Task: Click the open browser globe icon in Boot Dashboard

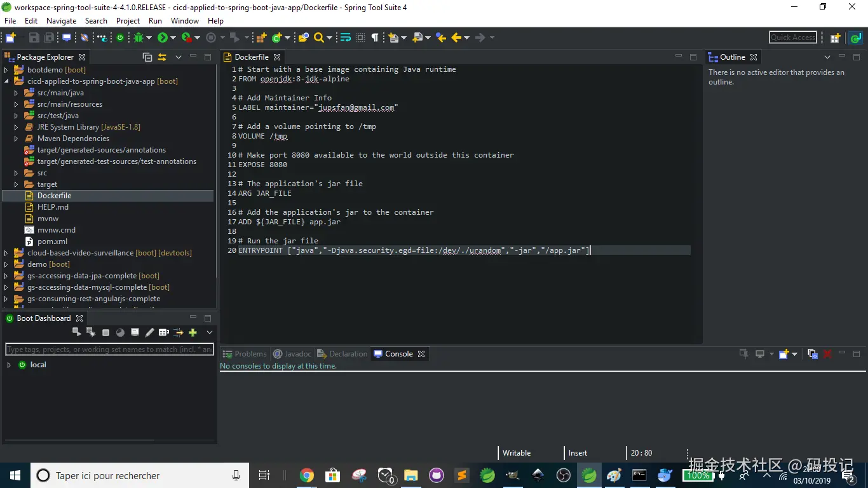Action: 120,332
